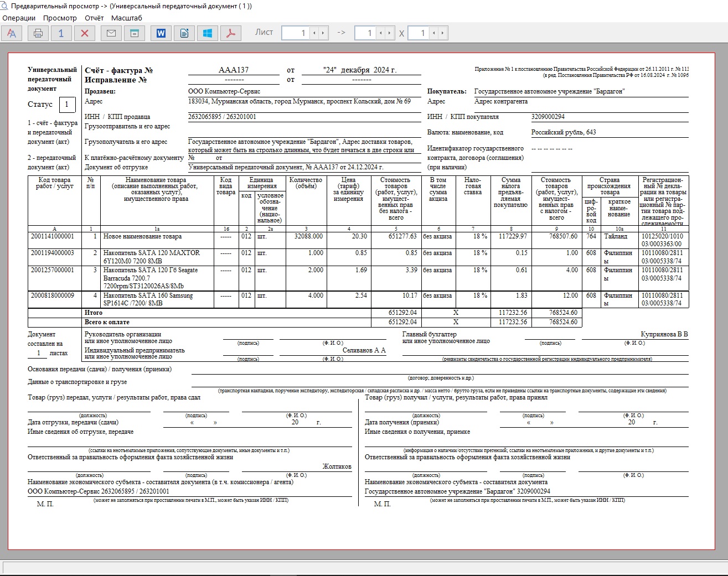Viewport: 728px width, 576px height.
Task: Open the Масштаб menu
Action: click(x=126, y=18)
